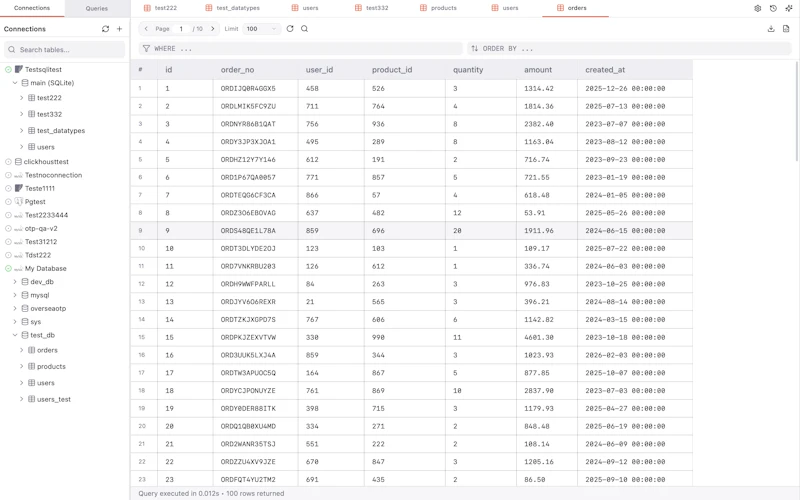Go to previous page arrow

click(x=146, y=29)
